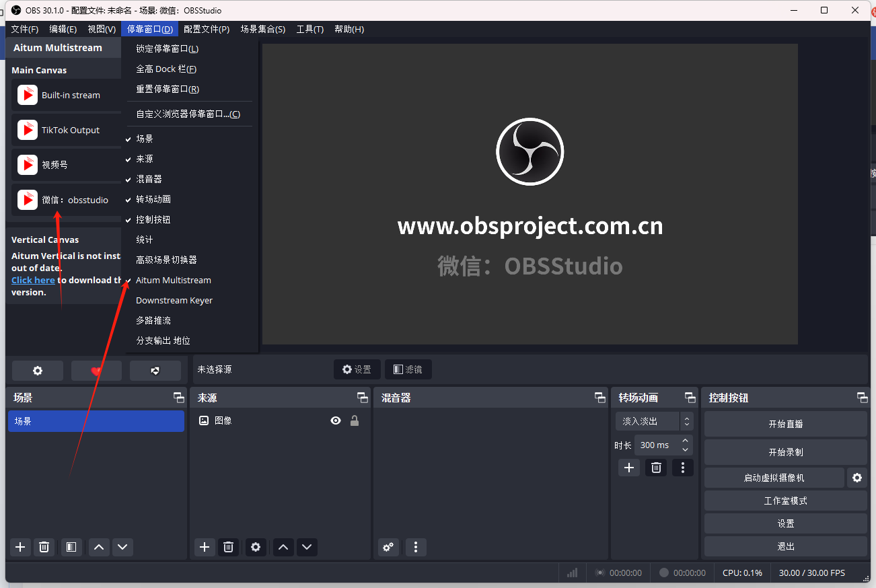This screenshot has width=876, height=588.
Task: Add a new source with plus icon
Action: pyautogui.click(x=205, y=547)
